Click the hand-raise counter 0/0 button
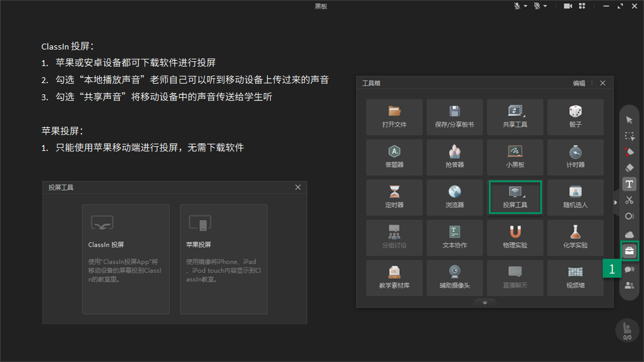 (x=627, y=330)
